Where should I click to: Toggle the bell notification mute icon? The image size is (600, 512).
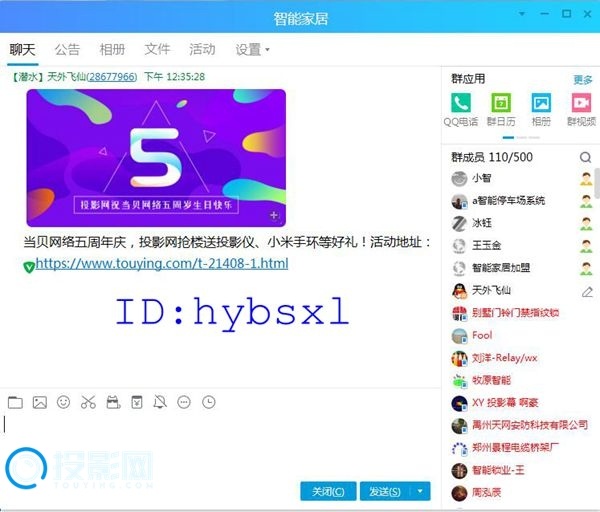160,402
